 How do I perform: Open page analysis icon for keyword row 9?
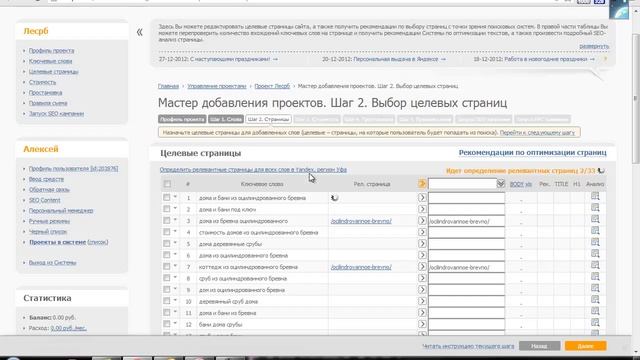click(x=595, y=288)
